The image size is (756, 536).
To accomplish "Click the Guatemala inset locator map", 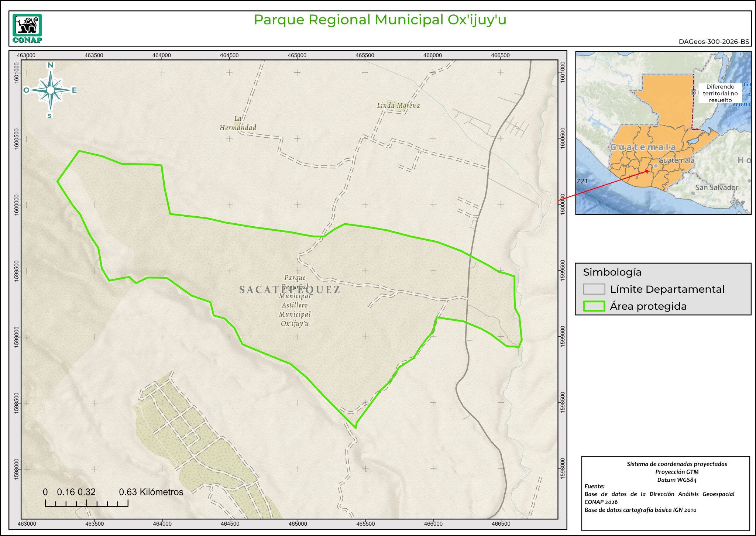I will [x=663, y=133].
